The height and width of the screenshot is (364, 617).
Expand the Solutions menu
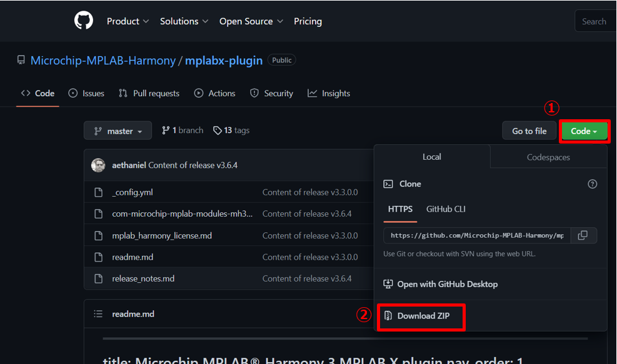184,21
